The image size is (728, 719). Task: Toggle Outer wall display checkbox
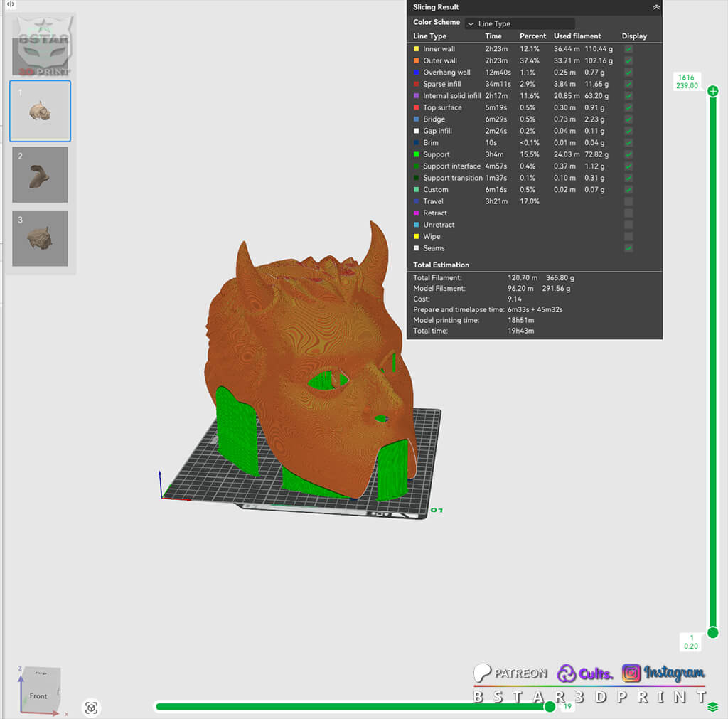[x=628, y=60]
